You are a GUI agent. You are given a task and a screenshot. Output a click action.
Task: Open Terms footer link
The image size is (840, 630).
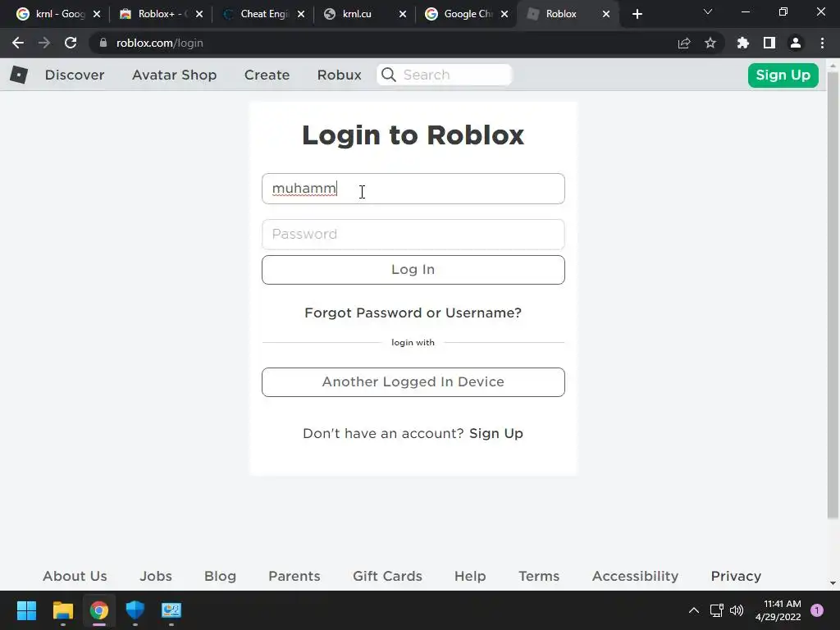tap(539, 576)
